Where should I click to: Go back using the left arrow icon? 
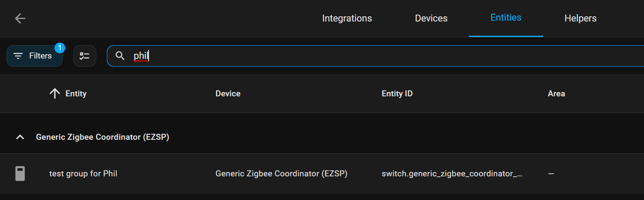(20, 18)
